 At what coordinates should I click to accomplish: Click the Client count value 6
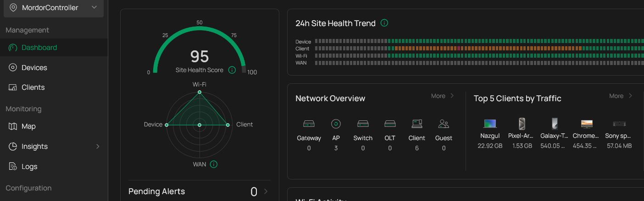(417, 148)
